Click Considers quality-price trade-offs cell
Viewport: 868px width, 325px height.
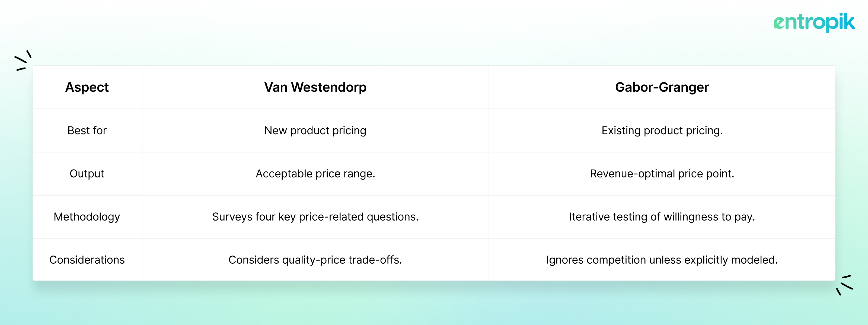pos(315,260)
